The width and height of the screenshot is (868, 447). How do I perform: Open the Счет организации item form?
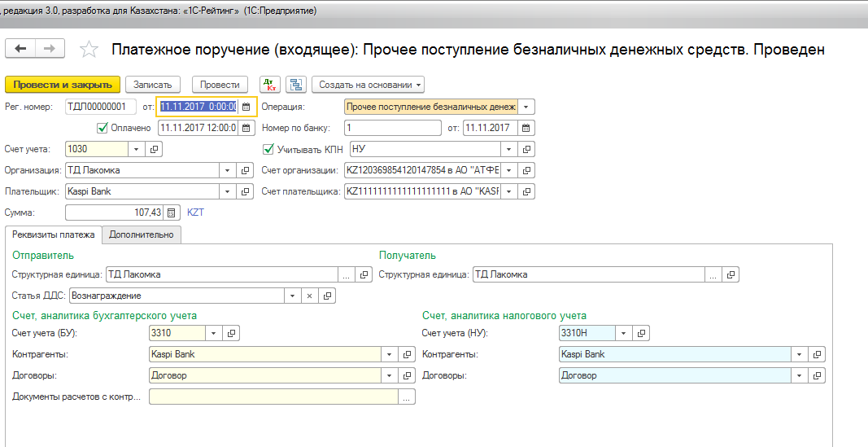(526, 171)
